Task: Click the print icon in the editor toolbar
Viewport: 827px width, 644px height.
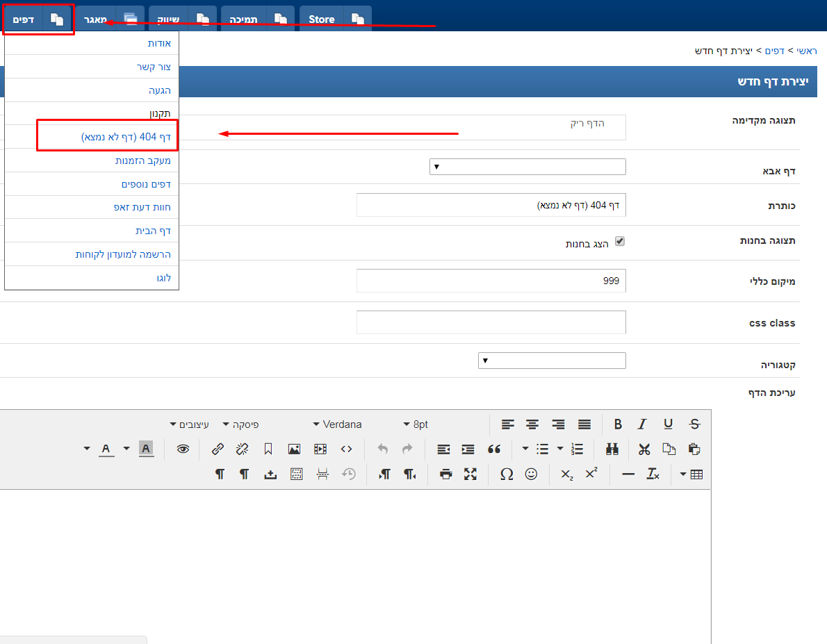Action: click(446, 474)
